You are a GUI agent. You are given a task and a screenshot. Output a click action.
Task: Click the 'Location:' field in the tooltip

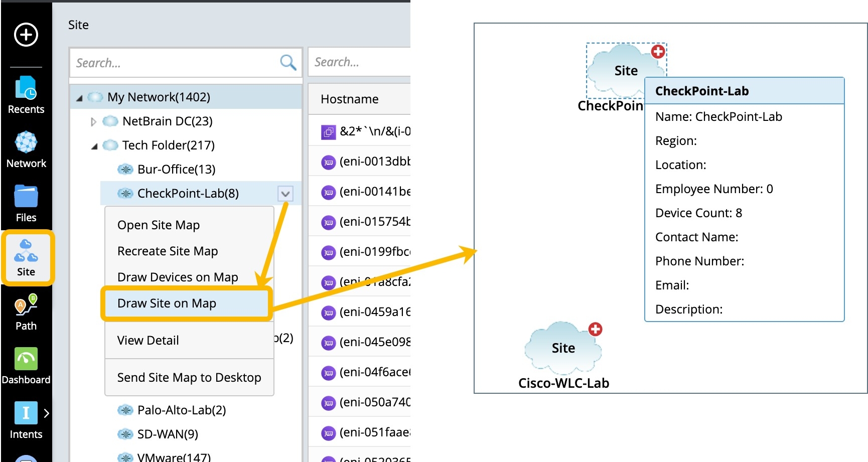coord(680,165)
